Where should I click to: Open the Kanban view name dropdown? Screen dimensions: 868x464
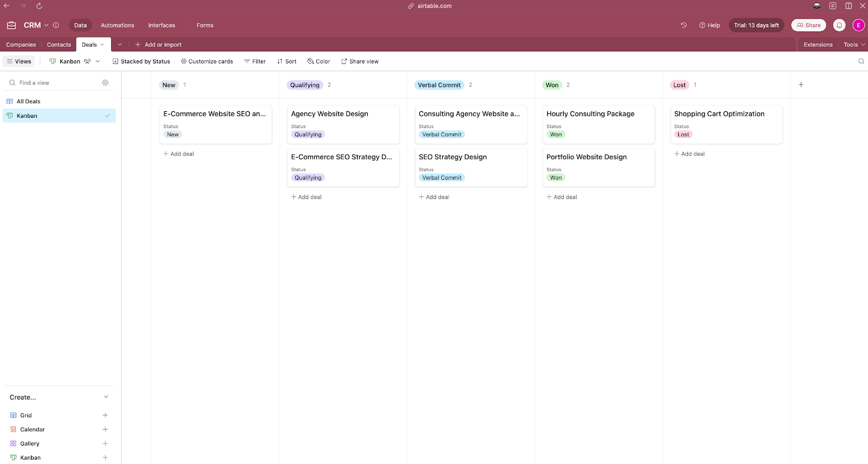[x=98, y=61]
